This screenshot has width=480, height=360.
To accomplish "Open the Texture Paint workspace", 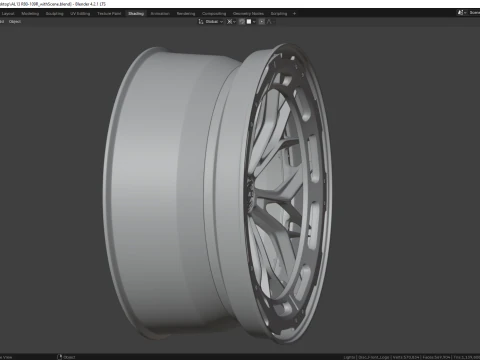I will (x=109, y=14).
